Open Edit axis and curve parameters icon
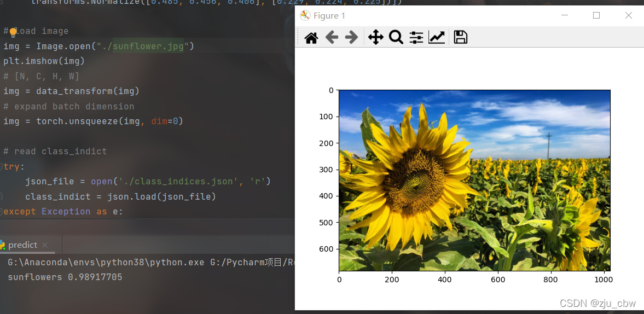Image resolution: width=644 pixels, height=314 pixels. click(436, 37)
